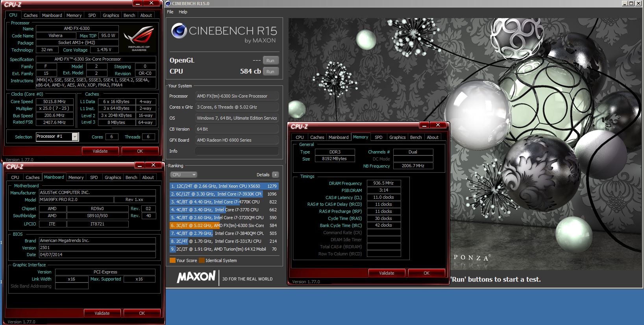The width and height of the screenshot is (644, 325).
Task: Click the GFX Board field Radeon HD 6900
Action: (x=237, y=140)
